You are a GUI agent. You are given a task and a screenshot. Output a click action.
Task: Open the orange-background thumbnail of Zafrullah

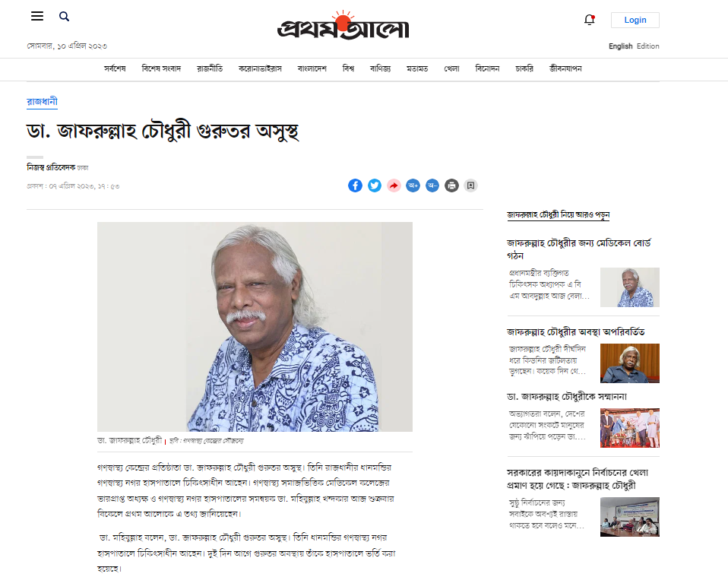629,363
